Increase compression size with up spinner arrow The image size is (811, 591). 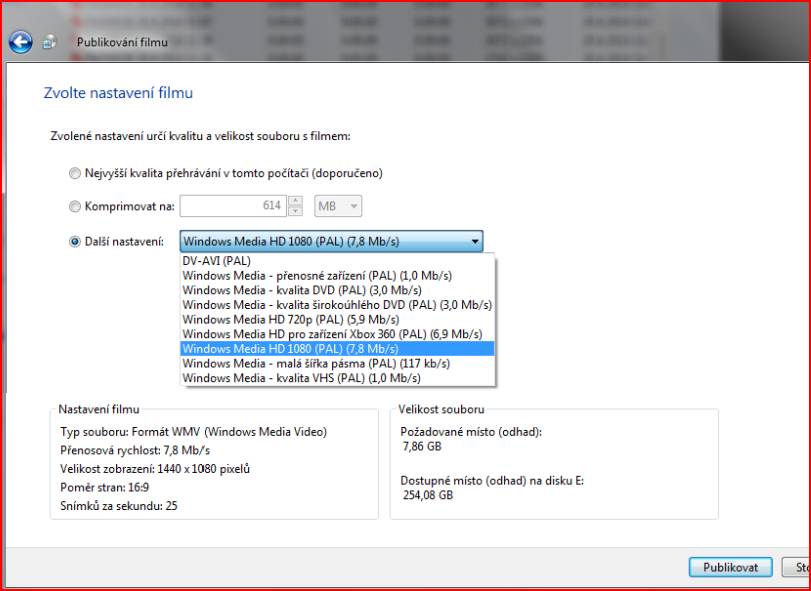(x=295, y=201)
